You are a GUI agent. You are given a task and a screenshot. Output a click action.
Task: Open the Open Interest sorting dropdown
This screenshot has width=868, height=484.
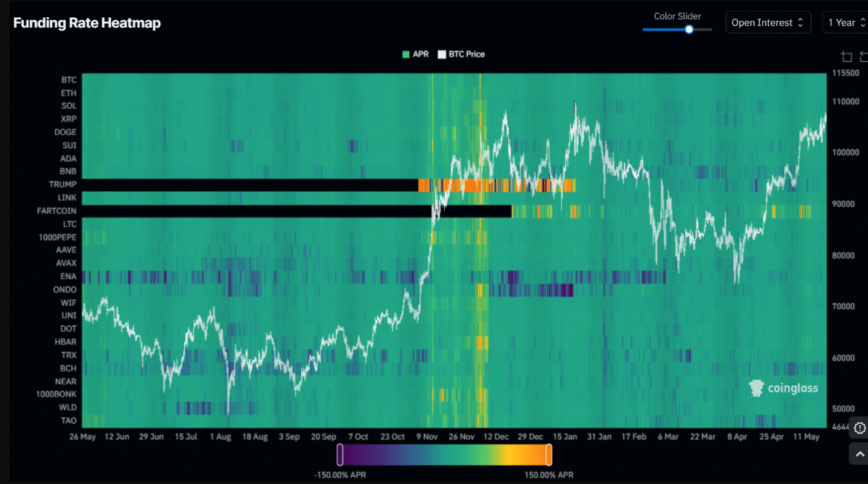pyautogui.click(x=768, y=22)
